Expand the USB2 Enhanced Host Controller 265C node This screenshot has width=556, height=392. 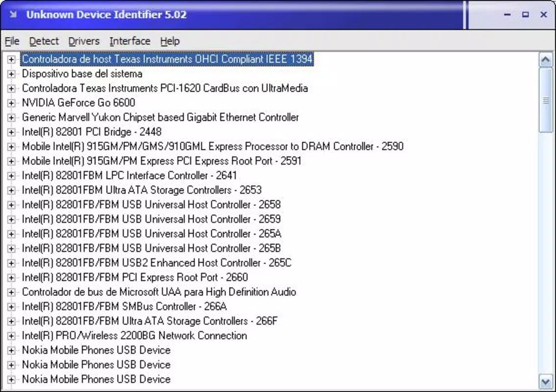click(x=11, y=263)
